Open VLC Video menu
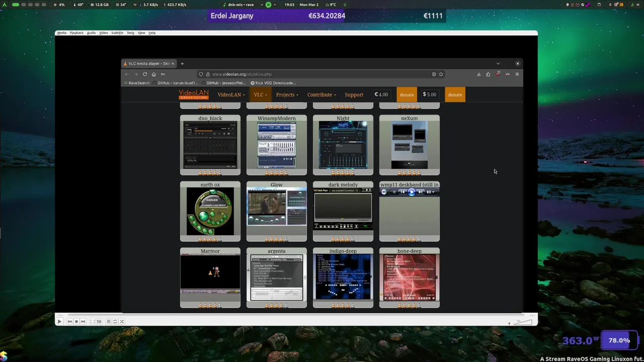The image size is (644, 362). (104, 33)
